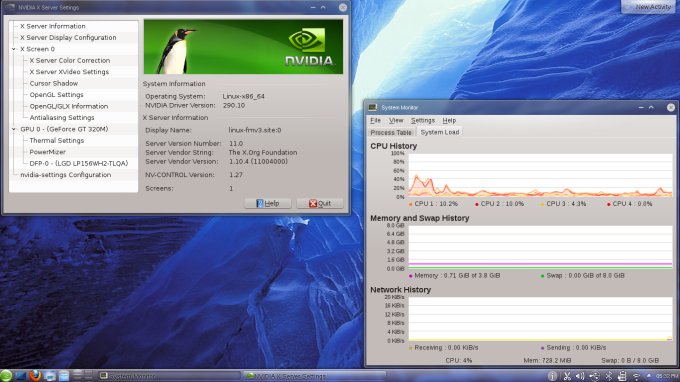This screenshot has width=680, height=382.
Task: Launch Firefox from the panel
Action: coord(35,375)
